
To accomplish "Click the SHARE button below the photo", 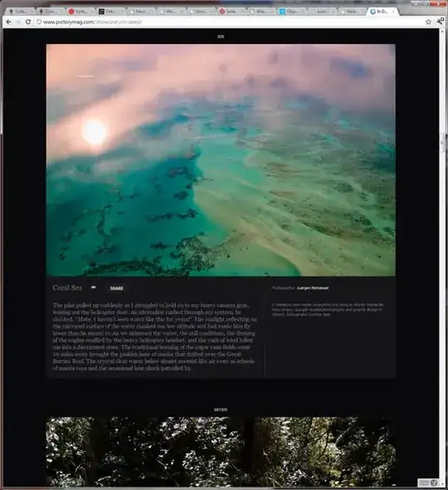I will (x=117, y=289).
